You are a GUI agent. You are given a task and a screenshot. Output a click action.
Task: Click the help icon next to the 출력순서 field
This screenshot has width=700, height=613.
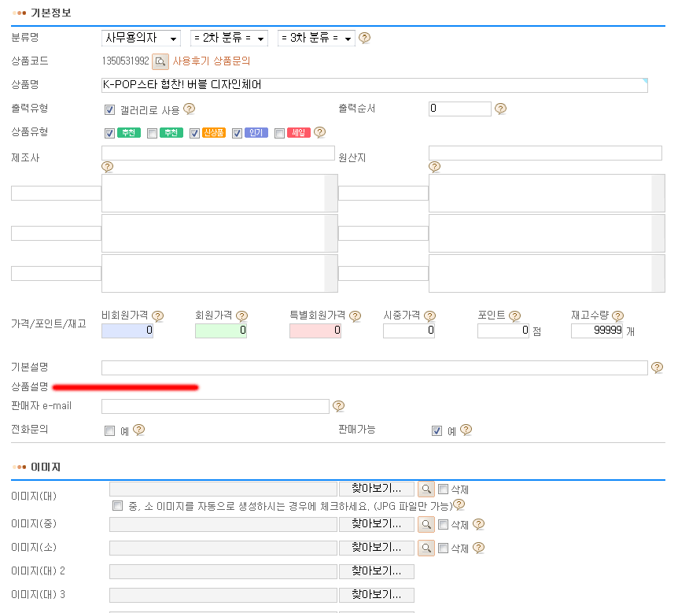tap(500, 109)
